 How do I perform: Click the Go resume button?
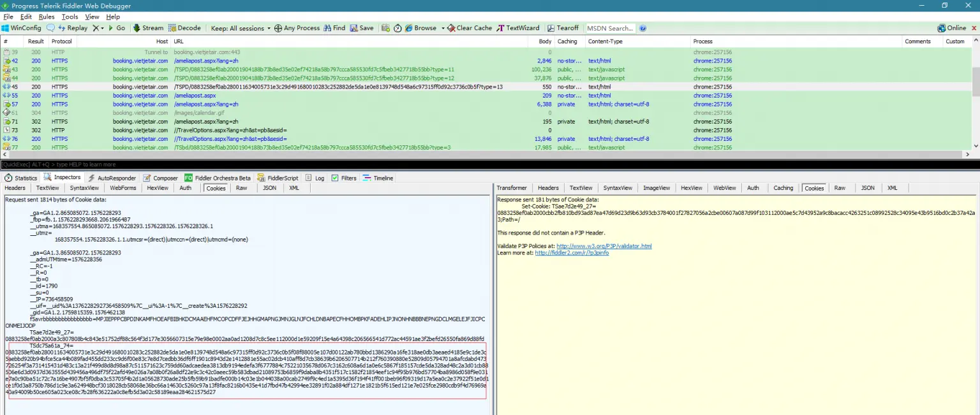click(x=117, y=28)
